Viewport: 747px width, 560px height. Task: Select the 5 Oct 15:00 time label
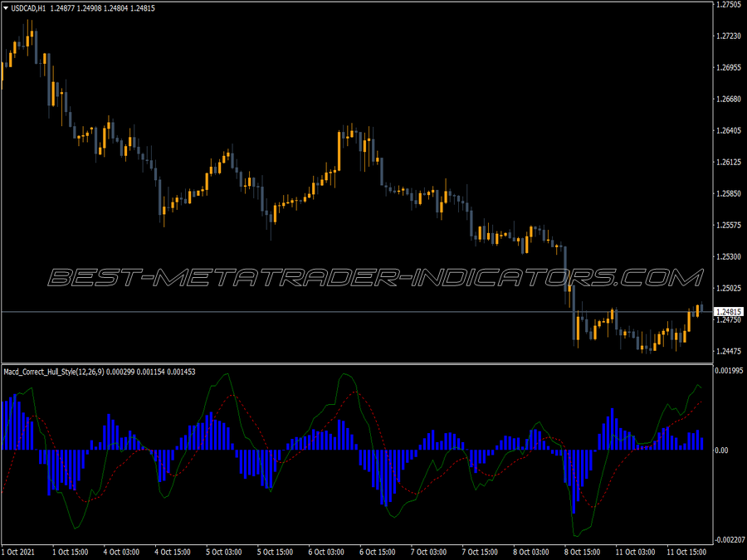[275, 552]
